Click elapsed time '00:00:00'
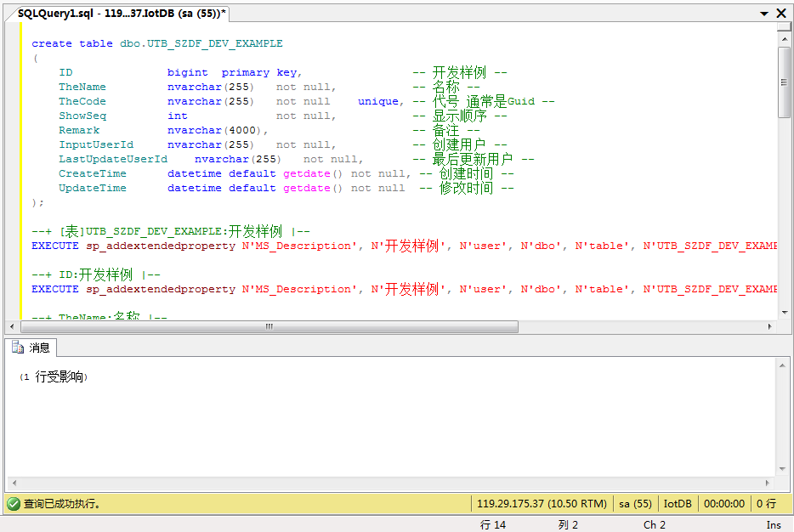The width and height of the screenshot is (794, 532). point(724,504)
